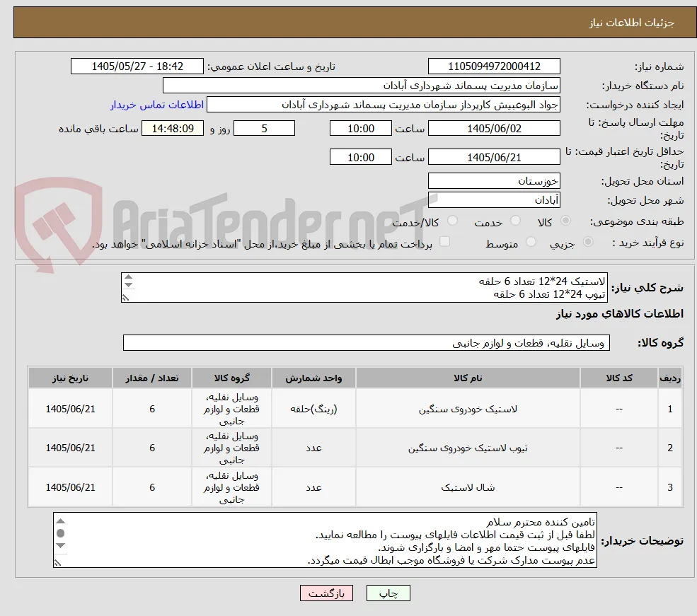697x616 pixels.
Task: Click the delivery province field خوزستان
Action: (494, 181)
